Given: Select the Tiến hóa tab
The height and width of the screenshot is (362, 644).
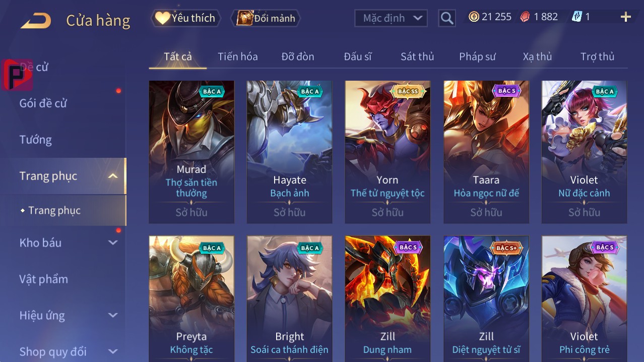Looking at the screenshot, I should pos(238,56).
